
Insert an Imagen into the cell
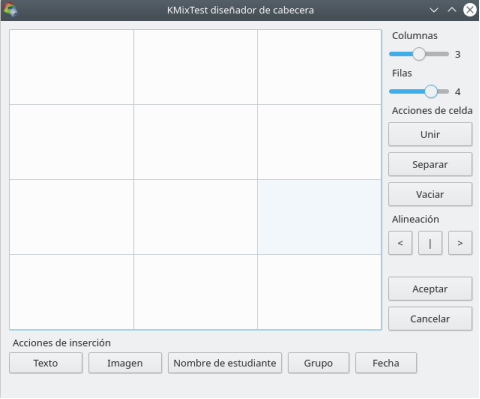(x=125, y=363)
